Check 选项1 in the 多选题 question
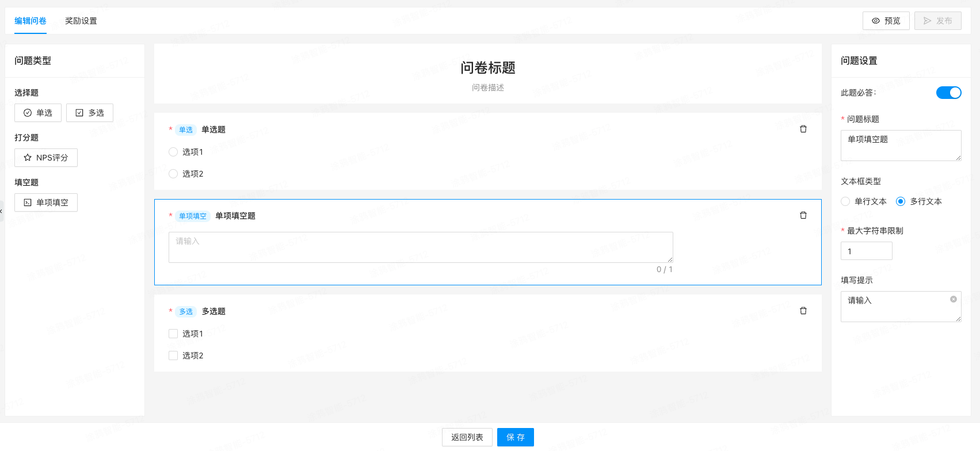 point(173,334)
